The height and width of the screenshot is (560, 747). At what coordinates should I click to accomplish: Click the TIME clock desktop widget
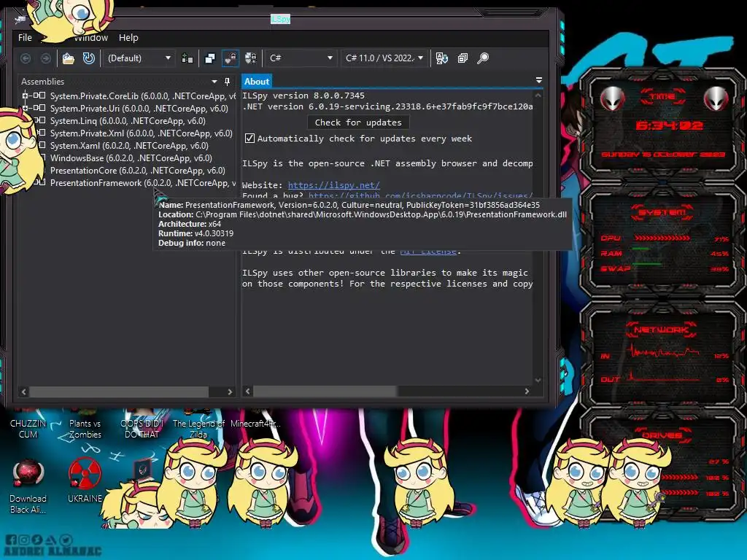(x=662, y=124)
